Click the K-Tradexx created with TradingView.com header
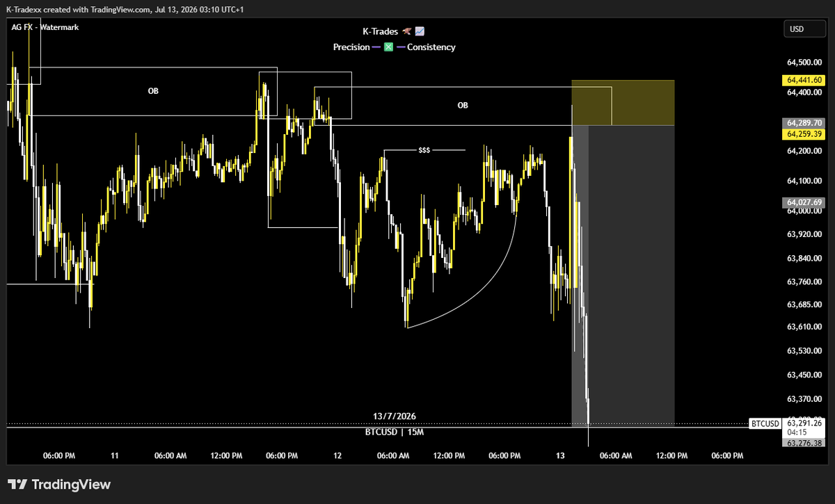The image size is (835, 504). tap(126, 10)
